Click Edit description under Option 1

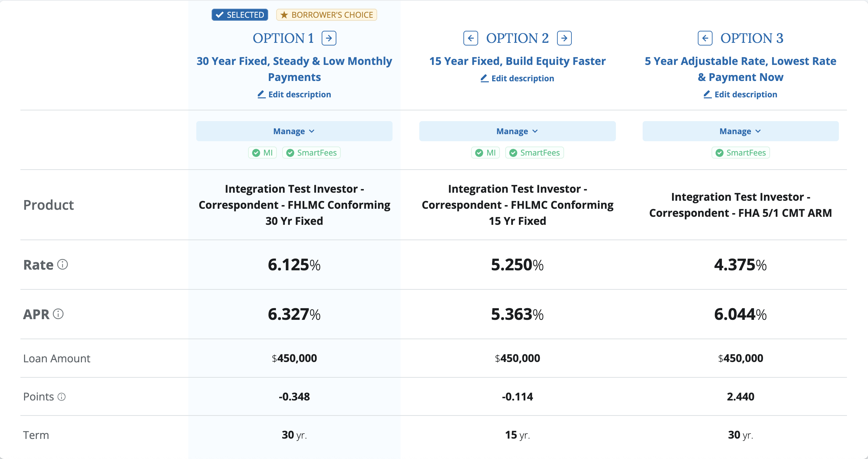(x=294, y=94)
